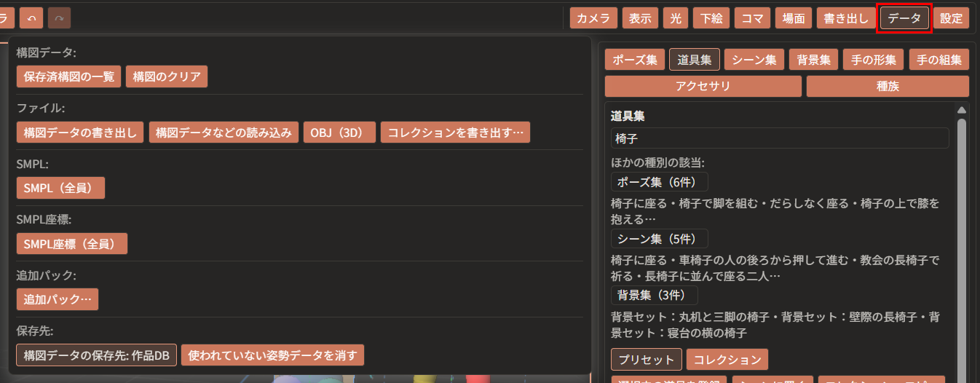Select the プリセット toggle

(x=647, y=360)
